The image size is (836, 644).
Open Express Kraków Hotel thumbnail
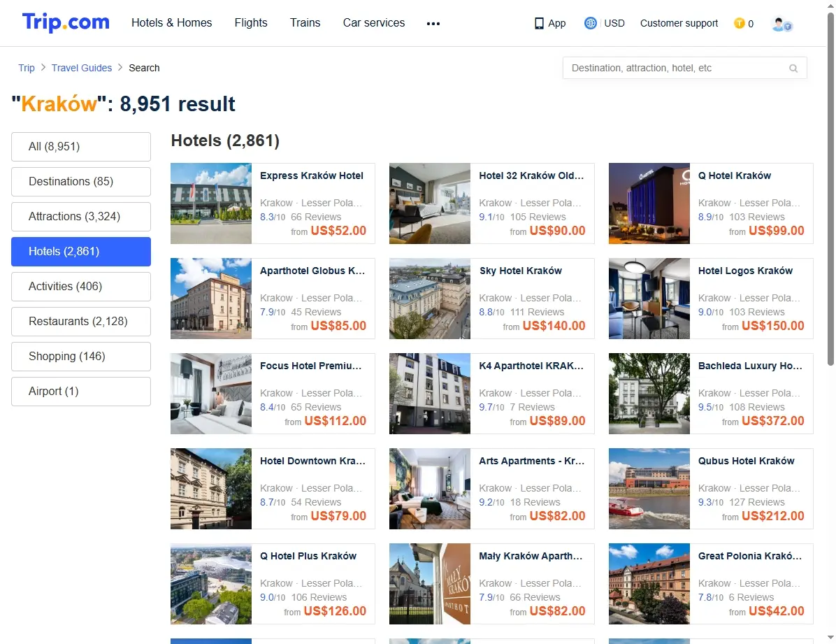211,203
